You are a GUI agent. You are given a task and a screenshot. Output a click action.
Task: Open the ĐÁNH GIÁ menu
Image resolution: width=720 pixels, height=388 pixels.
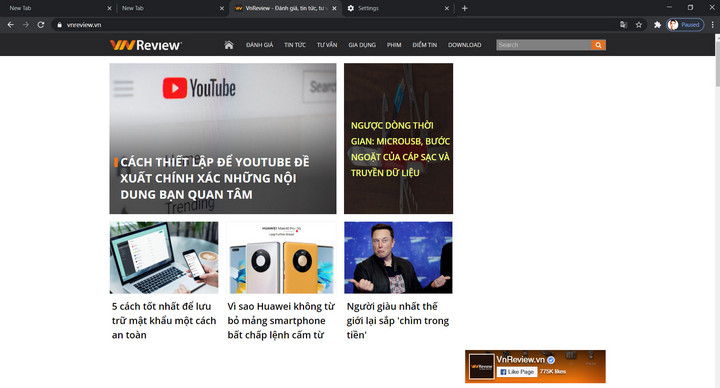[x=259, y=45]
